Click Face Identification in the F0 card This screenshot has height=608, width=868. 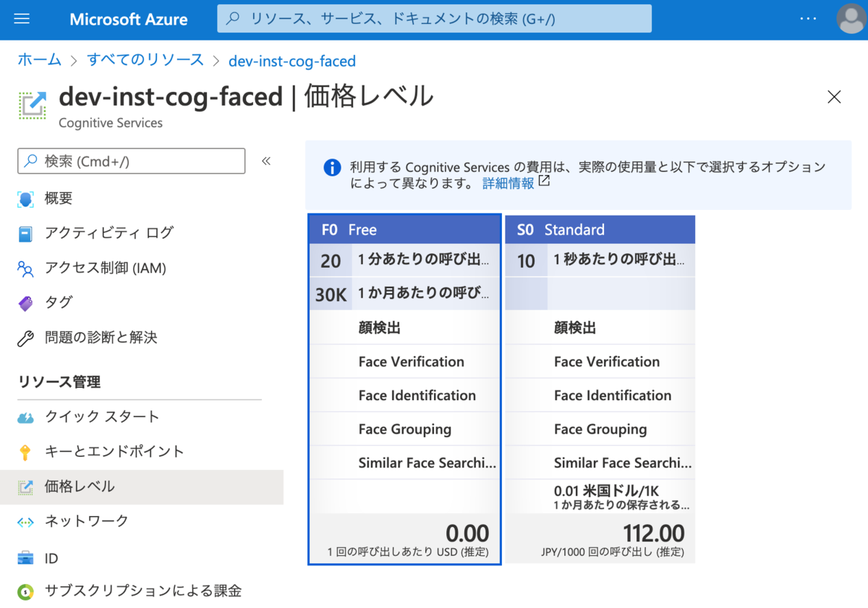click(417, 395)
